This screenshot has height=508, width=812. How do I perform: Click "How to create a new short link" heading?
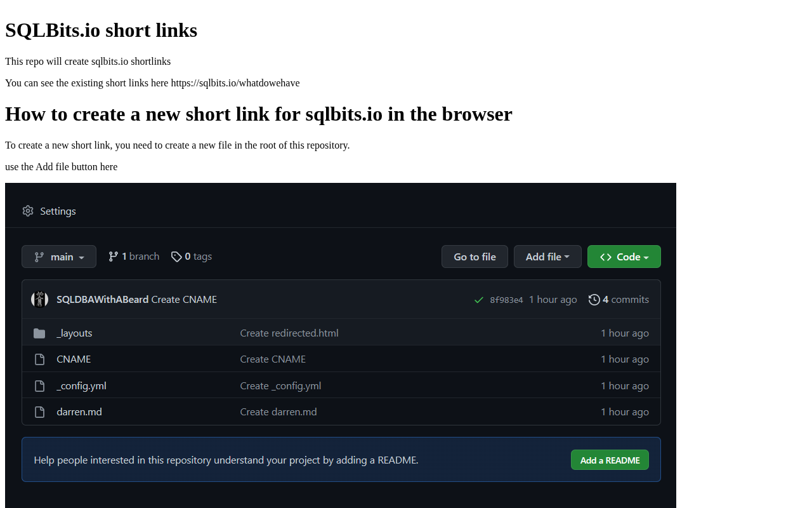(259, 114)
